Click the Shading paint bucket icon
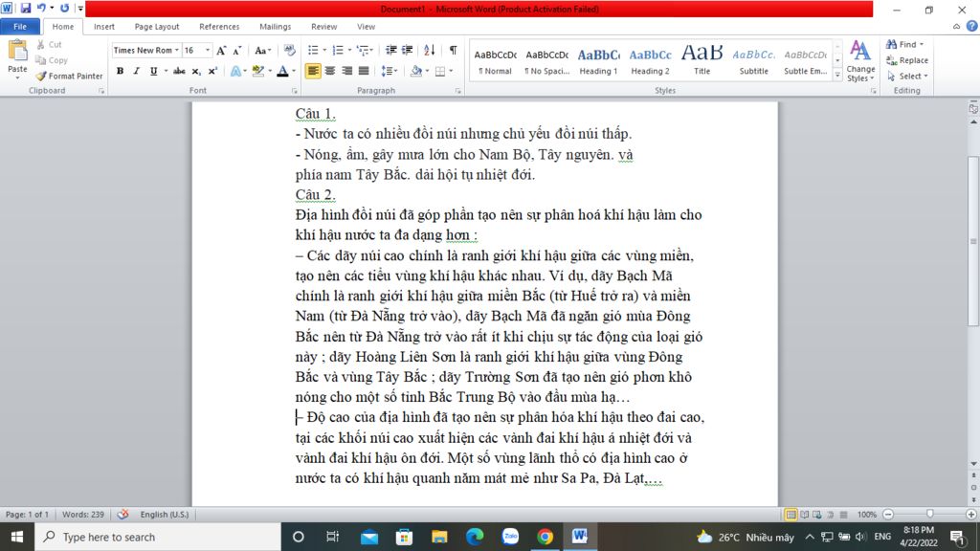Screen dimensions: 980x551 click(x=416, y=71)
